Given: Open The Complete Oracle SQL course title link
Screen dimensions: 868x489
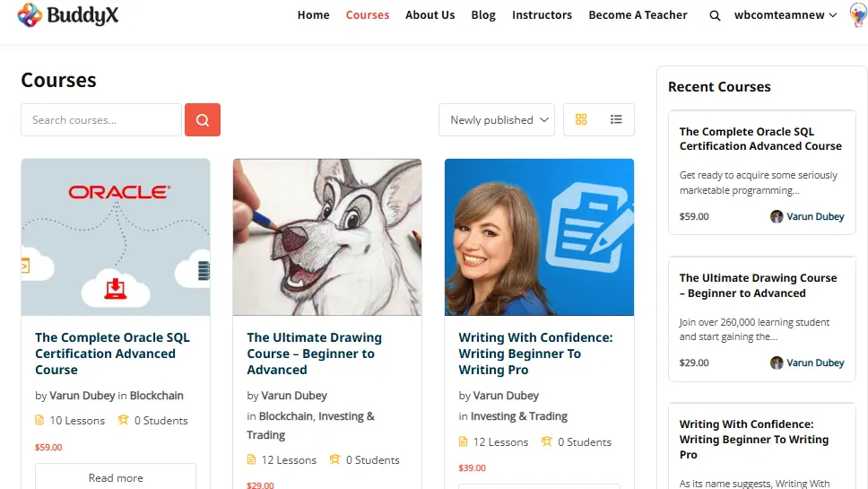Looking at the screenshot, I should (112, 354).
